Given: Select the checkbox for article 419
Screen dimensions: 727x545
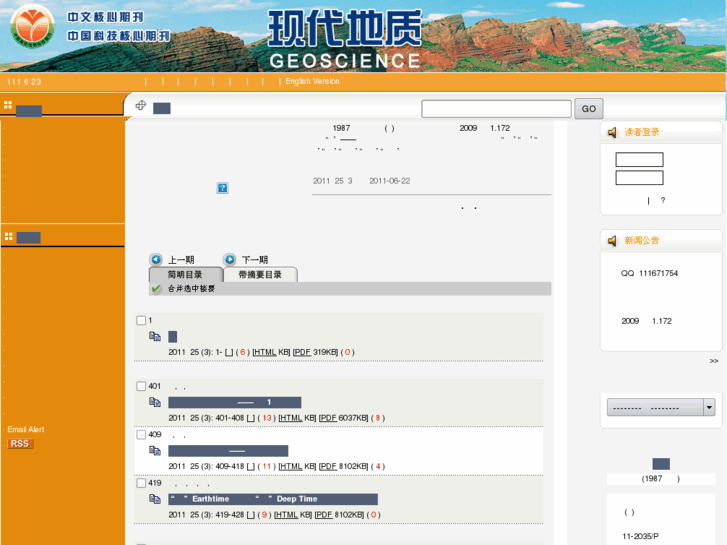Looking at the screenshot, I should pyautogui.click(x=141, y=483).
